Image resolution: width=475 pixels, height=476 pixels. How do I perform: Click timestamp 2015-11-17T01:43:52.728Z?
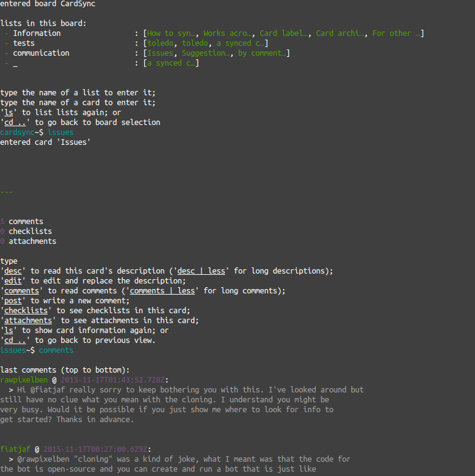(x=113, y=380)
